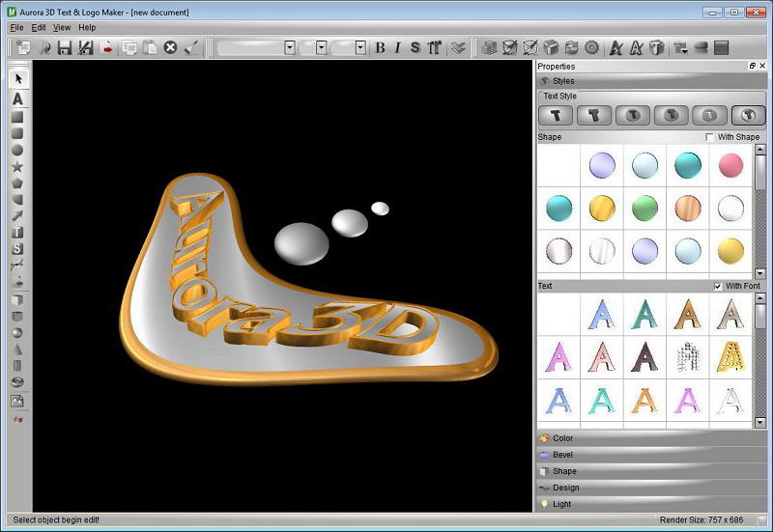Screen dimensions: 773x532
Task: Click the delete X icon in toolbar
Action: tap(171, 47)
